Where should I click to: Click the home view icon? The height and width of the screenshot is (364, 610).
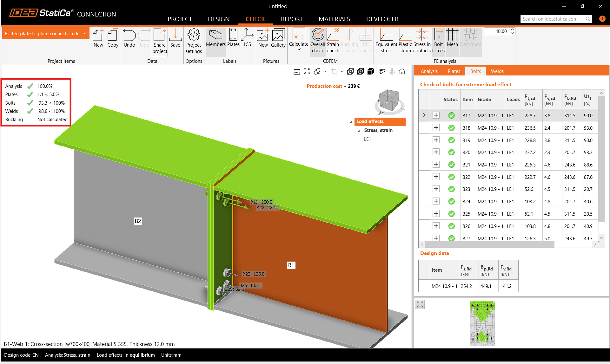(x=402, y=72)
